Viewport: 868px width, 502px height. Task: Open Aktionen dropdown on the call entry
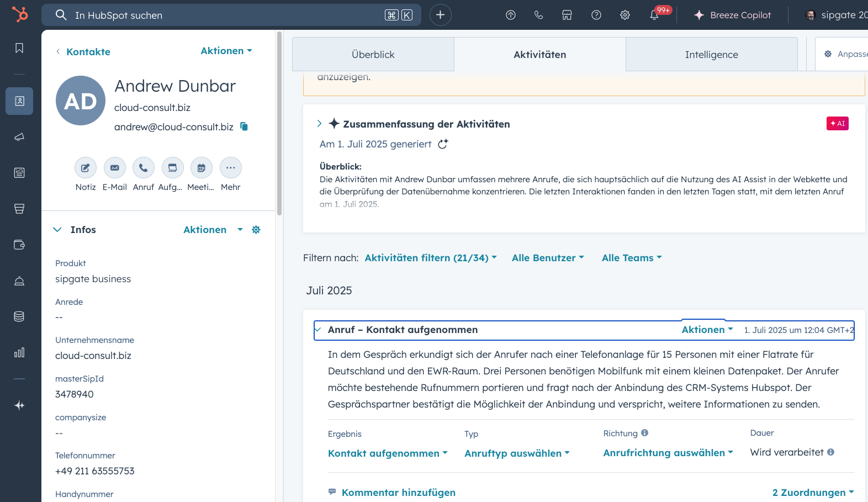pos(707,330)
